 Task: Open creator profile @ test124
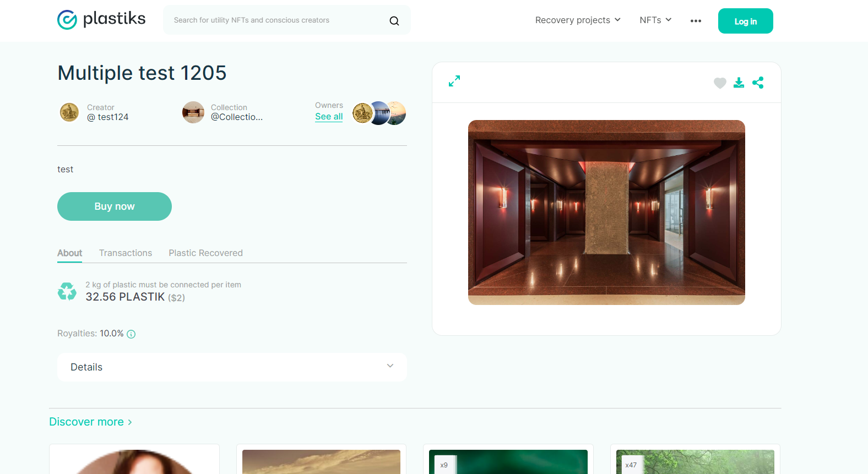[108, 117]
